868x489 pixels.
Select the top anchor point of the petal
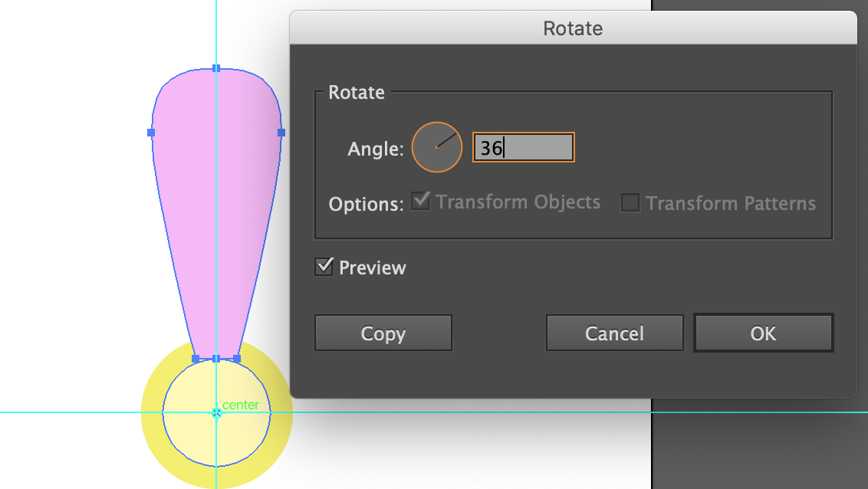tap(216, 68)
